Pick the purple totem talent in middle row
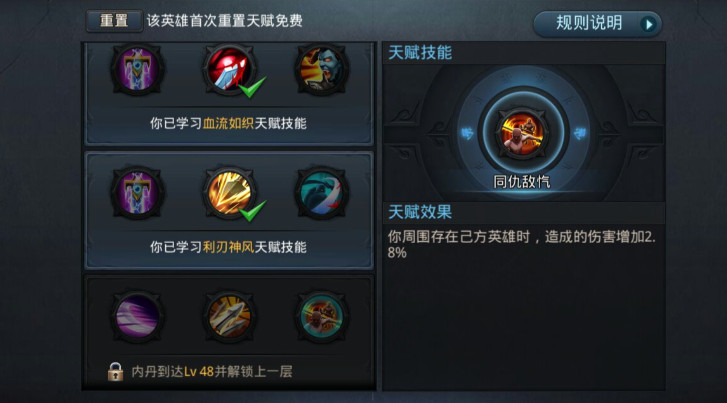The height and width of the screenshot is (403, 727). pos(137,192)
